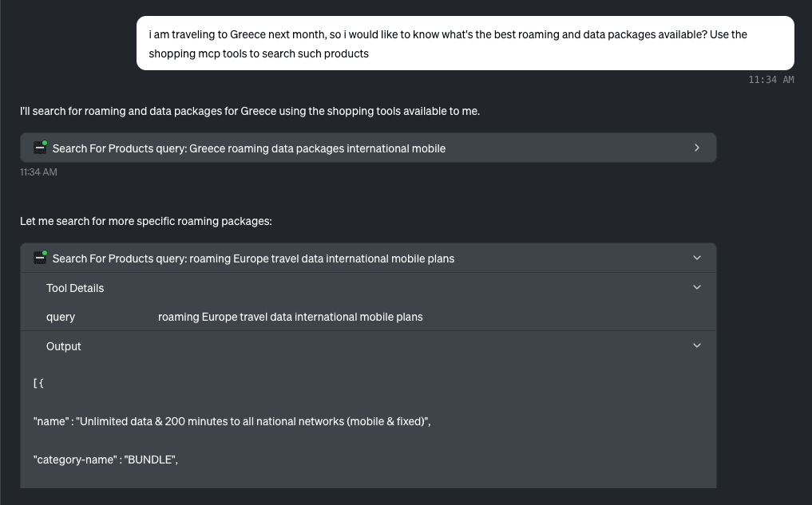Expand the Greece roaming data packages search row
The width and height of the screenshot is (812, 505).
coord(696,148)
